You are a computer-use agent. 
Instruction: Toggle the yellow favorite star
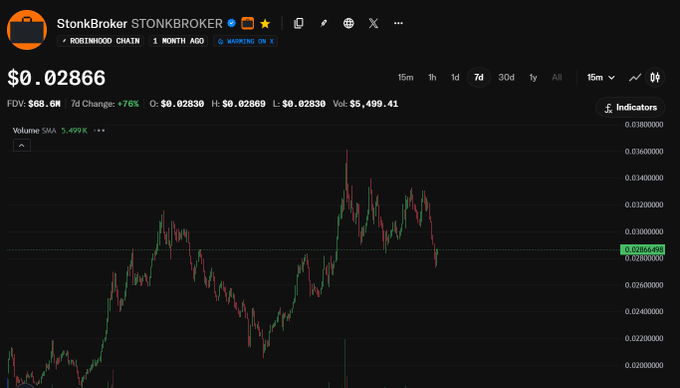265,23
